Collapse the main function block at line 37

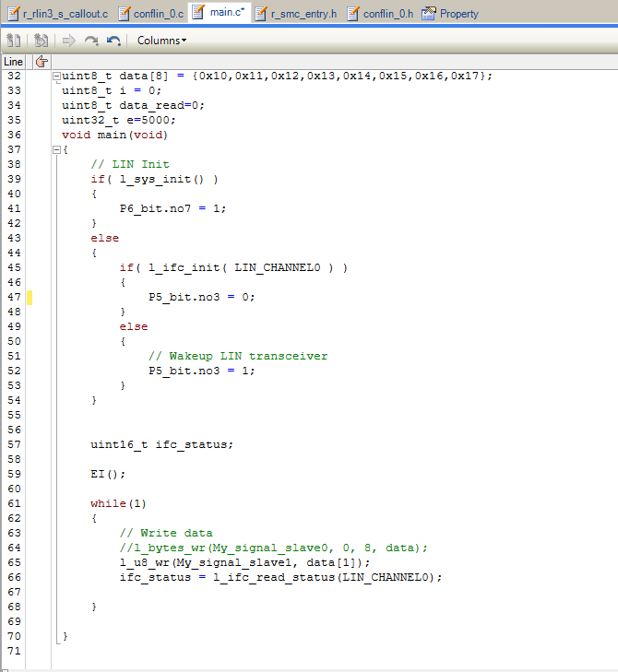[x=56, y=149]
